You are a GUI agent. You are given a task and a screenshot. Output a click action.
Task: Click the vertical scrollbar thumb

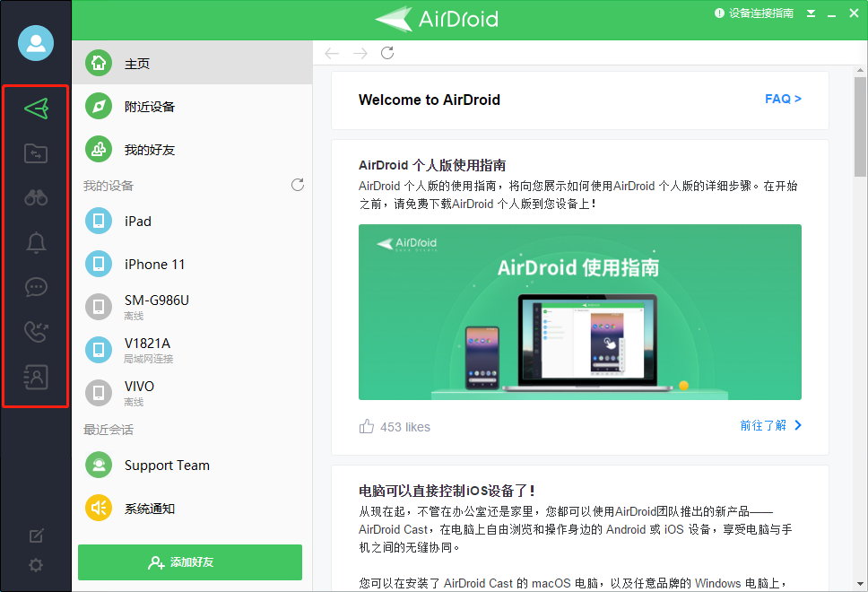[860, 126]
